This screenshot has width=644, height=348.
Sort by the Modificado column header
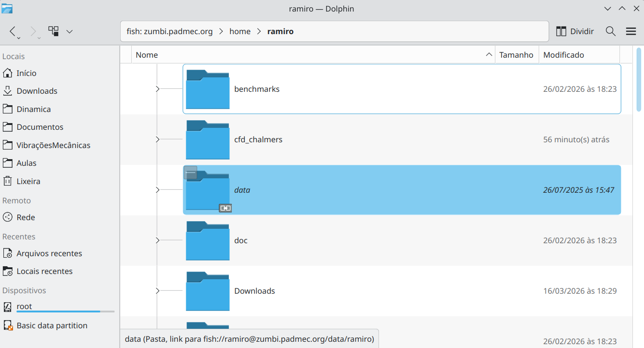579,55
